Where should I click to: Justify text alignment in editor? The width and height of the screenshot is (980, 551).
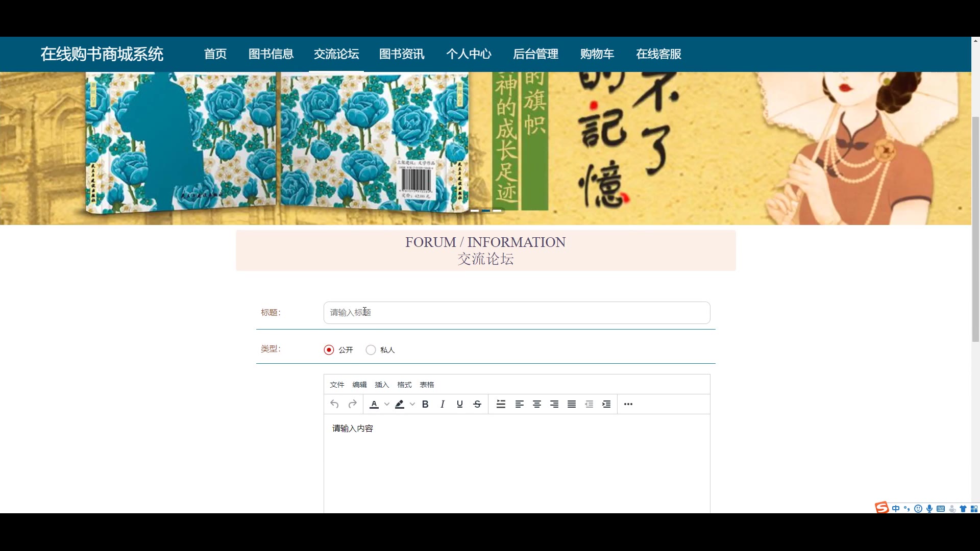click(572, 404)
